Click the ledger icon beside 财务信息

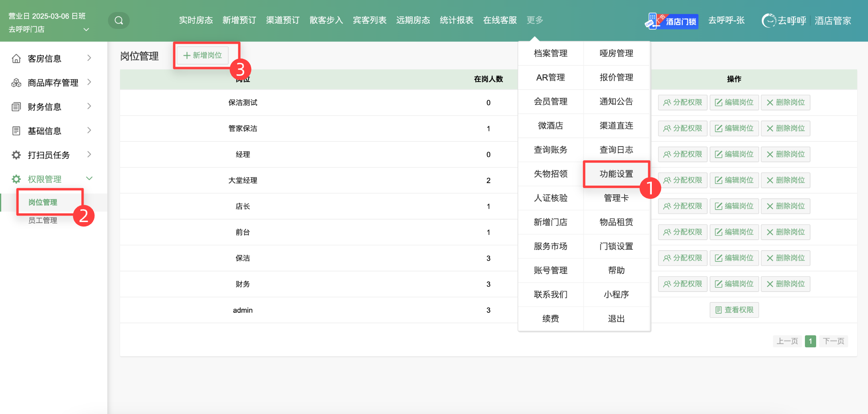tap(16, 107)
